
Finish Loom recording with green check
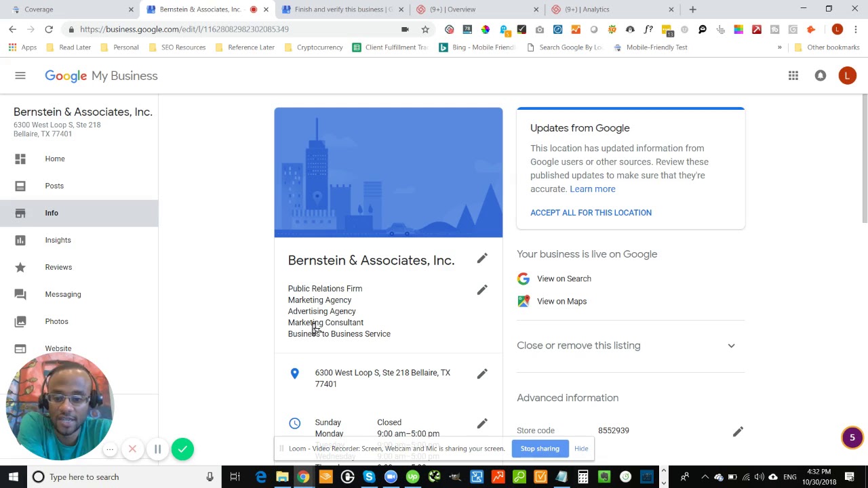point(182,449)
